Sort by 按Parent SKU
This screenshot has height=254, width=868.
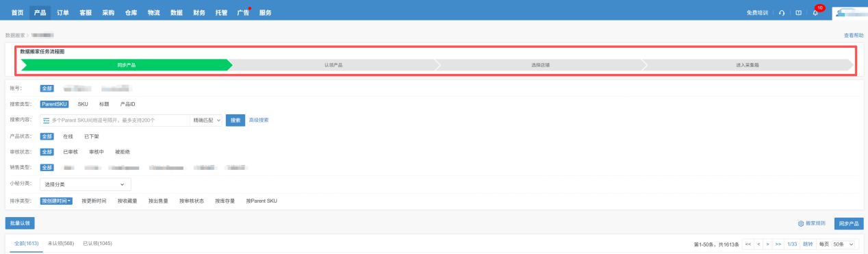tap(261, 201)
